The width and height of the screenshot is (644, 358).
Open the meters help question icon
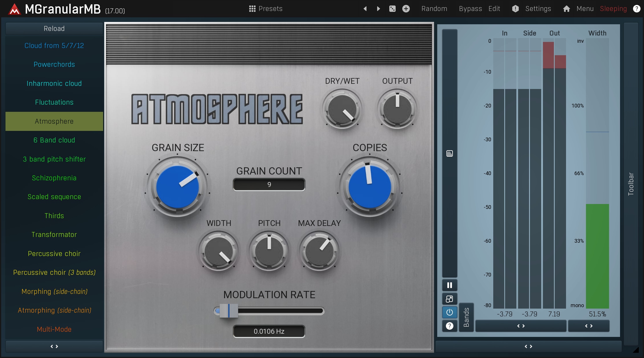[449, 326]
